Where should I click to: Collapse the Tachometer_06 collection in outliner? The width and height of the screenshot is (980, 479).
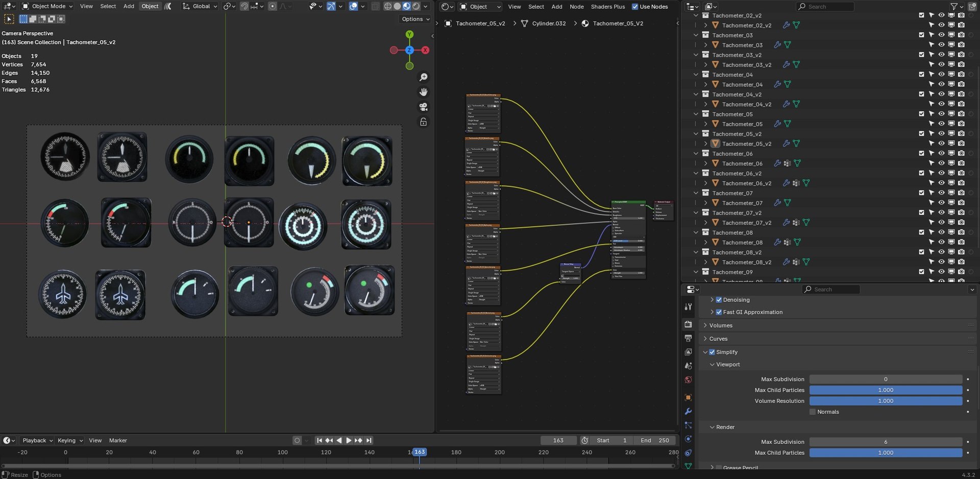pyautogui.click(x=696, y=154)
